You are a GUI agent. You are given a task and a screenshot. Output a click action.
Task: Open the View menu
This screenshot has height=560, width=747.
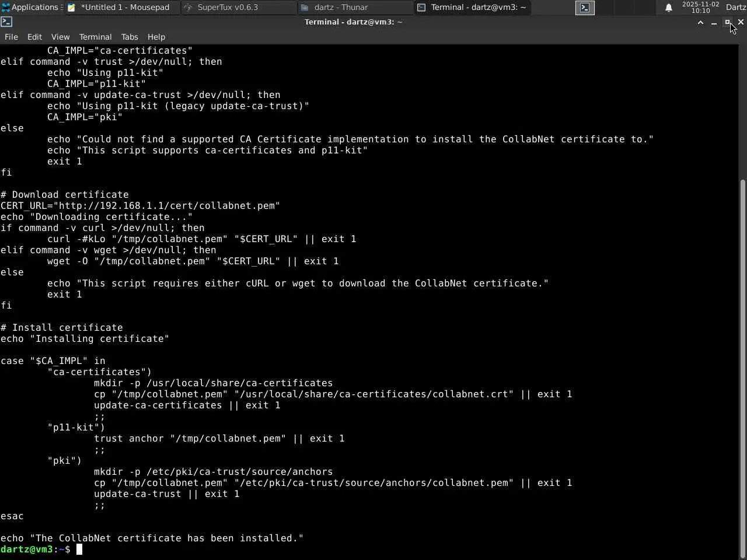pyautogui.click(x=60, y=37)
